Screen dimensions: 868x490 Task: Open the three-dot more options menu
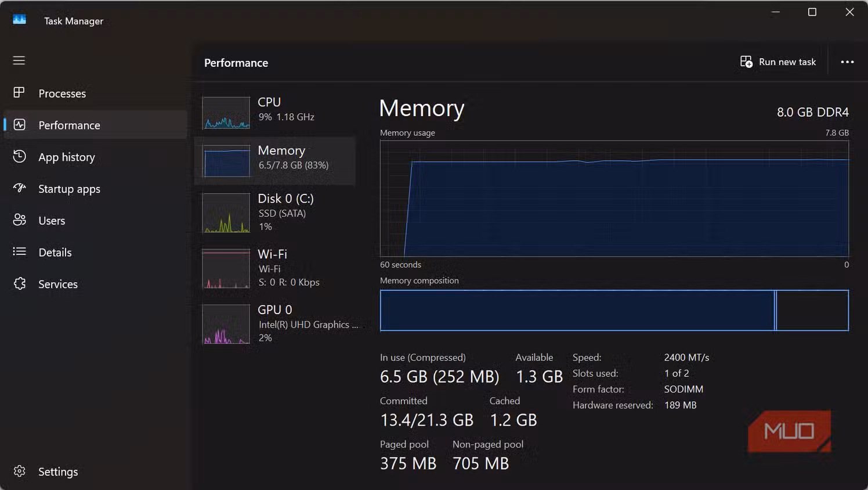tap(847, 62)
